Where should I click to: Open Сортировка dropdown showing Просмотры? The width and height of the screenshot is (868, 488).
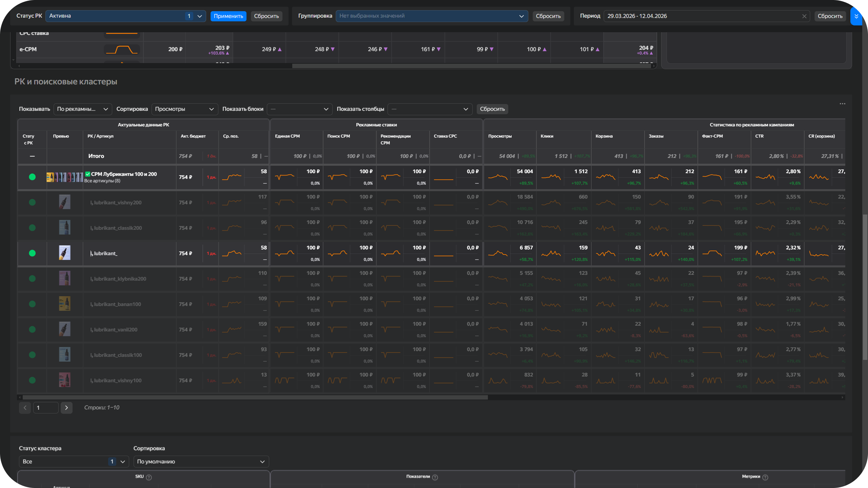click(x=184, y=109)
